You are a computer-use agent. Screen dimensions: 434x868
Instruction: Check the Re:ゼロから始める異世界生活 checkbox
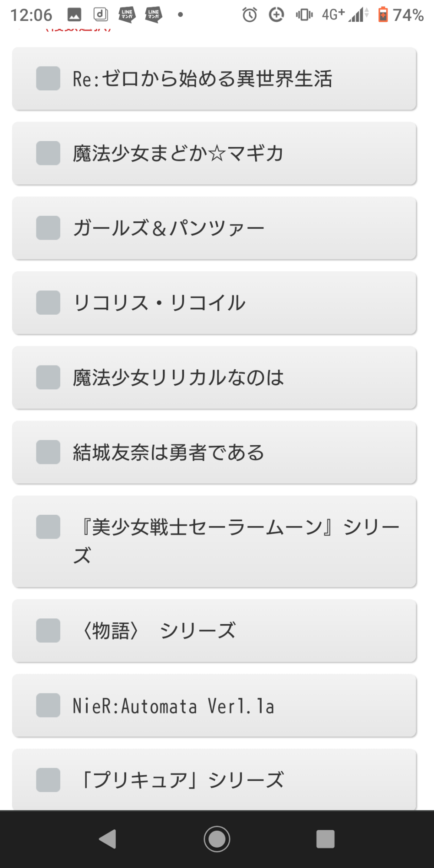pos(48,79)
